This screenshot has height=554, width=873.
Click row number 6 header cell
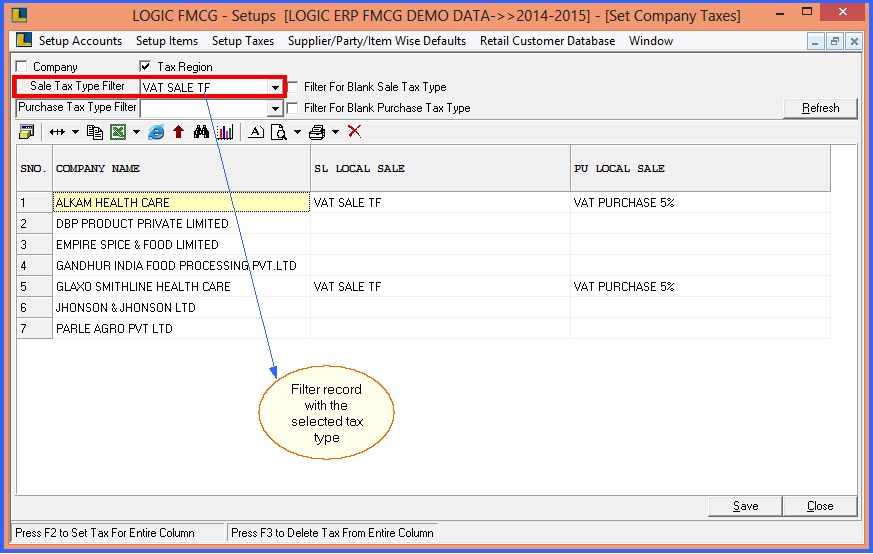coord(34,307)
